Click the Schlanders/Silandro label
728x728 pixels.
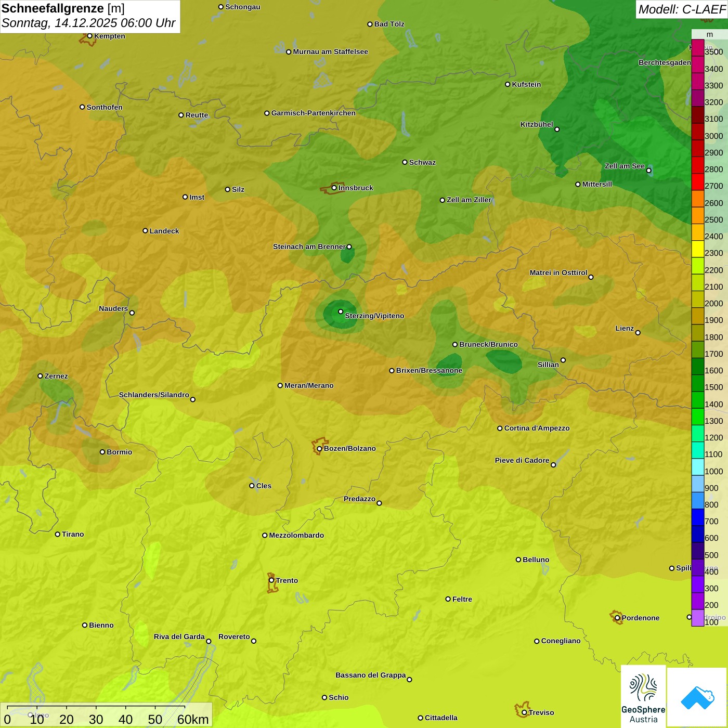(154, 395)
